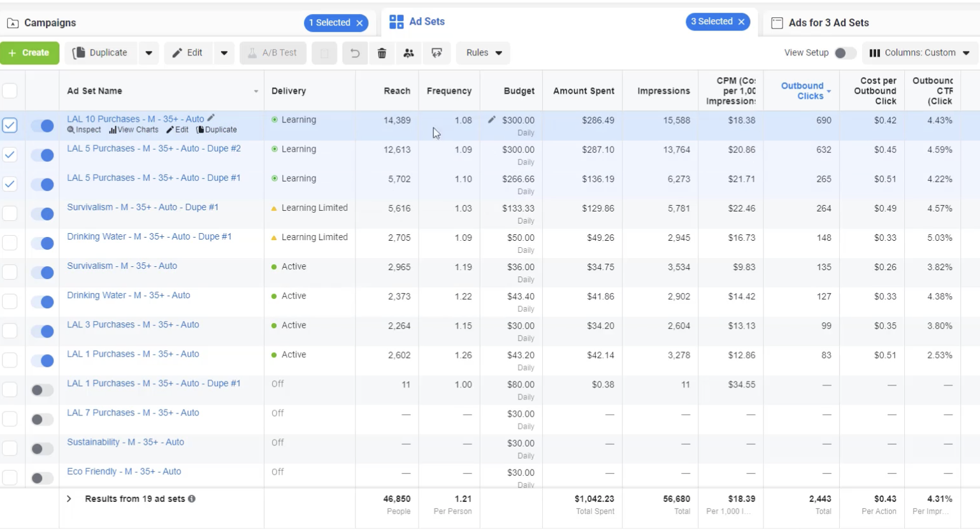Switch to the Campaigns tab

pyautogui.click(x=50, y=23)
